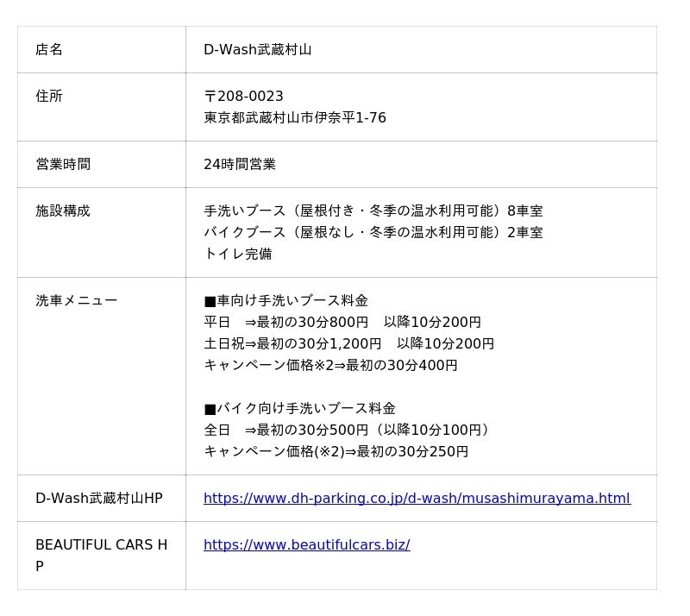Click the 土日祝 30分1,200円 price line
The image size is (690, 616).
tap(348, 343)
